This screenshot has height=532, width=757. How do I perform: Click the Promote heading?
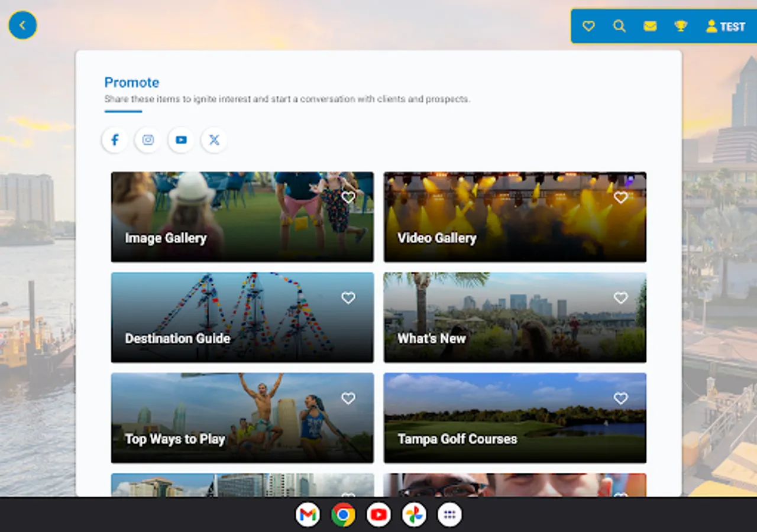click(x=132, y=82)
